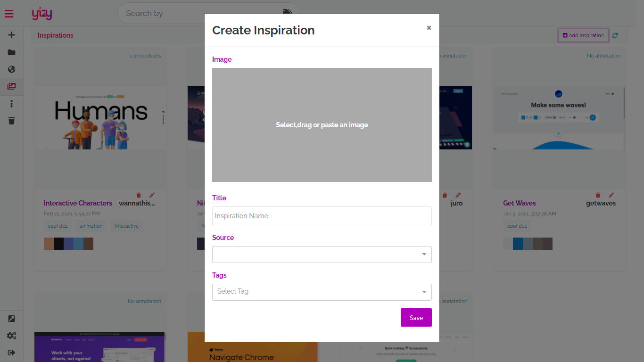Open the settings gears icon
The height and width of the screenshot is (362, 644).
(12, 336)
